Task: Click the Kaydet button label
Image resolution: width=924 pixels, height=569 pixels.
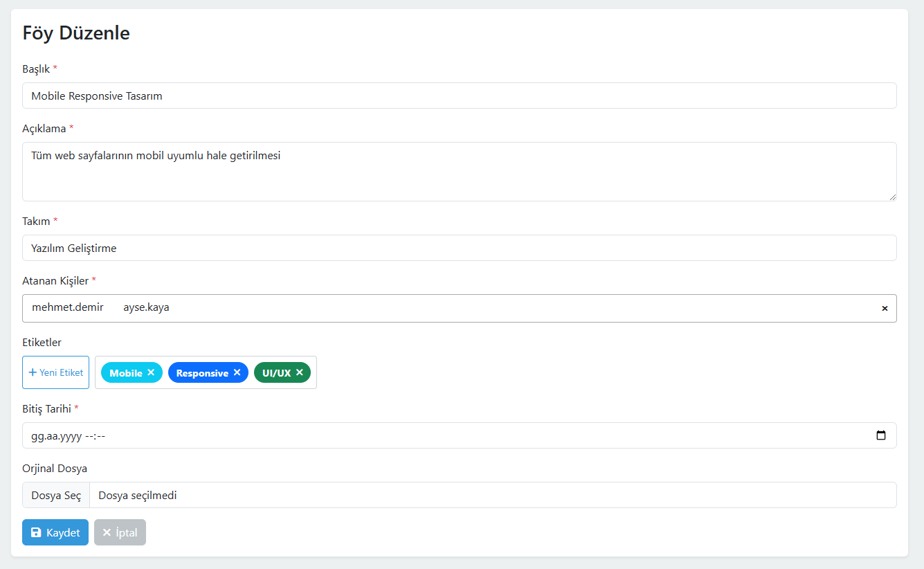Action: click(63, 533)
